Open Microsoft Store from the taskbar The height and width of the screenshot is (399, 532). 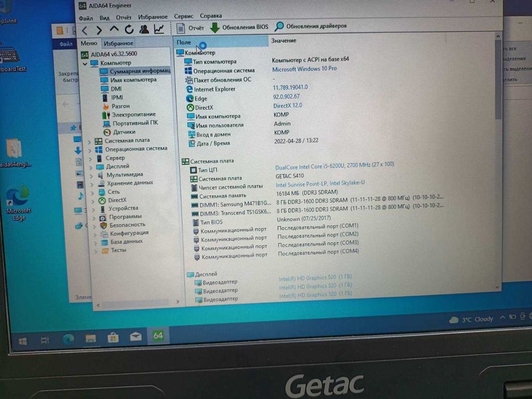click(113, 337)
